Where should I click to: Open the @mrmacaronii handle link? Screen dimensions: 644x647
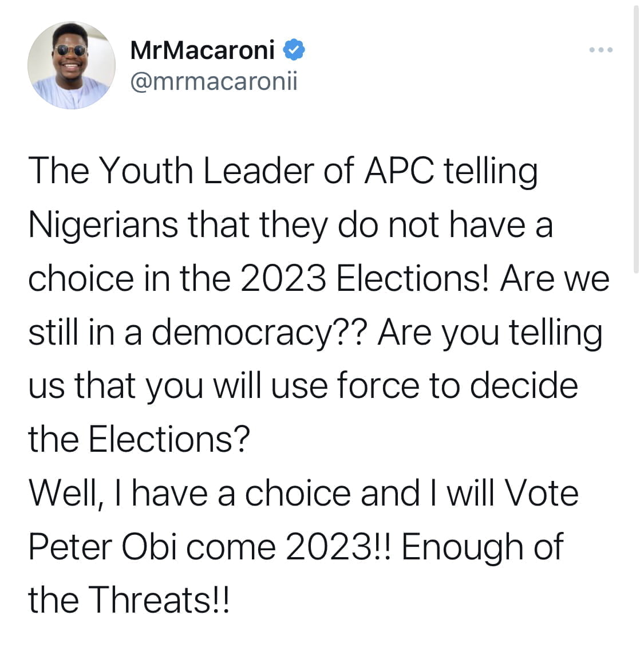(214, 81)
